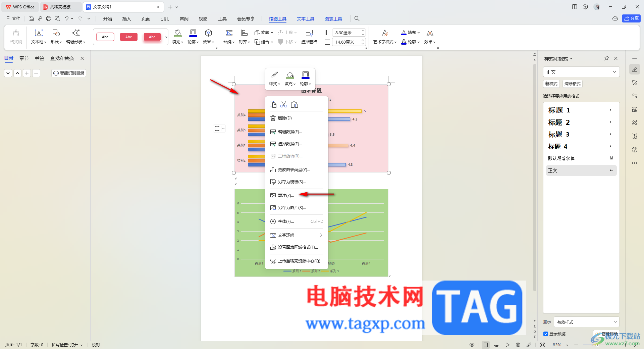
Task: Click the paste icon in context menu
Action: coord(294,104)
